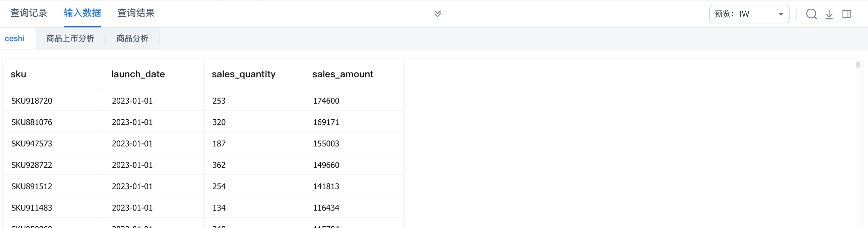Viewport: 868px width, 228px height.
Task: Click the sales_quantity column header
Action: (243, 74)
